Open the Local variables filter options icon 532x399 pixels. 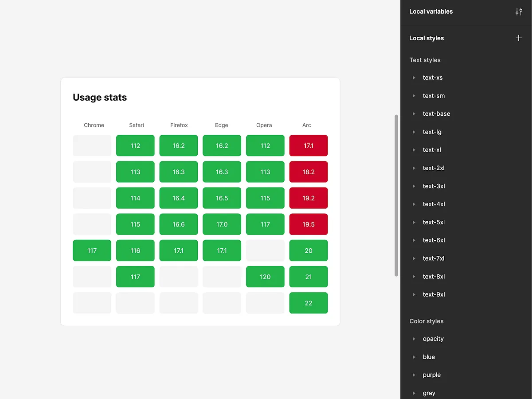[x=519, y=12]
